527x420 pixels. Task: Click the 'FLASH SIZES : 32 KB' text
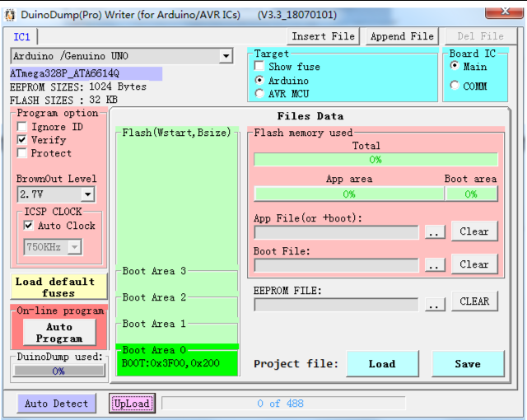tap(63, 100)
